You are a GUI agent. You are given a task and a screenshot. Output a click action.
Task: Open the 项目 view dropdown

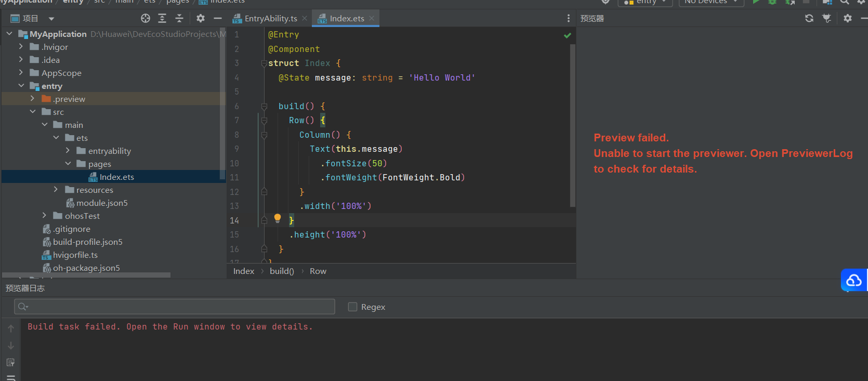[x=51, y=19]
